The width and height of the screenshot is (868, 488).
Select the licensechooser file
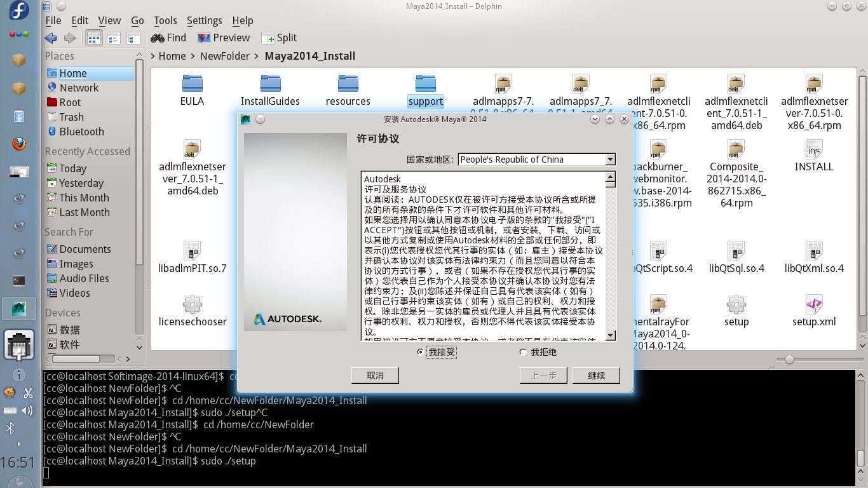pos(193,310)
